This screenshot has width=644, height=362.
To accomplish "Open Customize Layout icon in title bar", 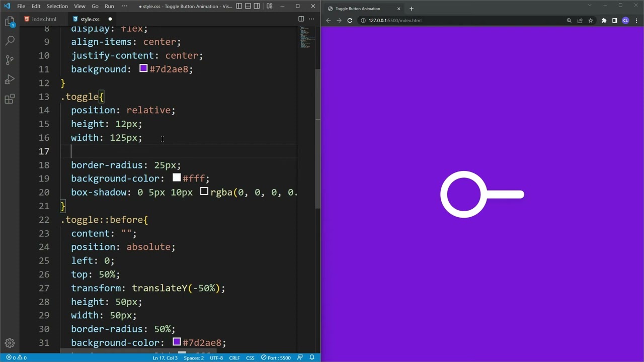I will [x=270, y=6].
